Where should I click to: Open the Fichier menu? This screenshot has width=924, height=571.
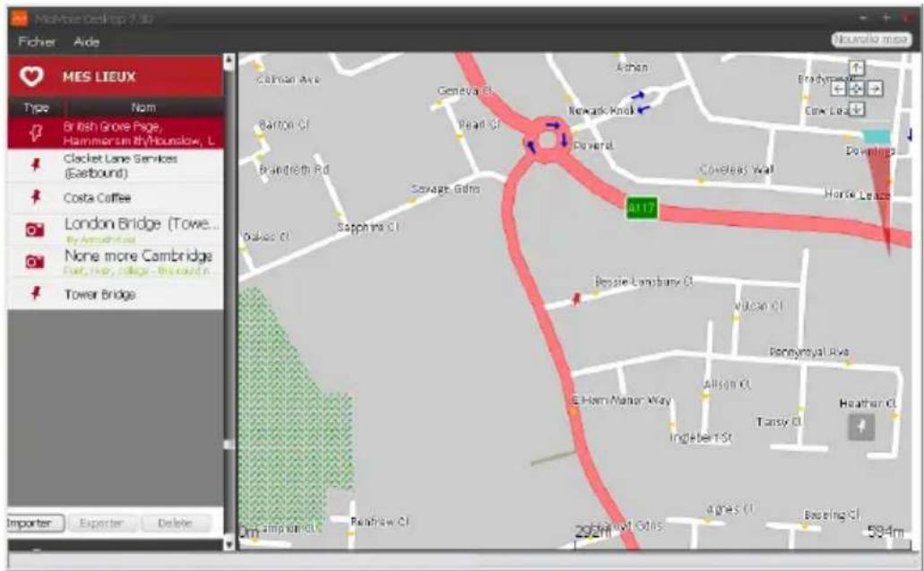pyautogui.click(x=37, y=42)
